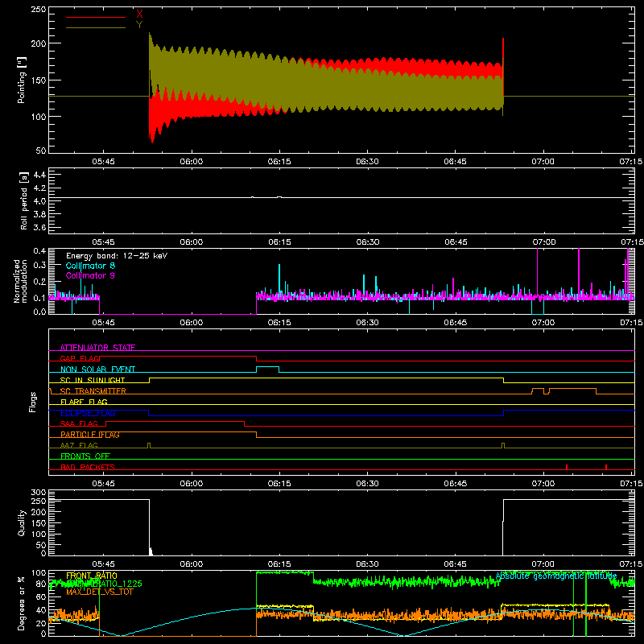The height and width of the screenshot is (644, 644).
Task: Select the NON_SOLAR_EVENT flag label
Action: tap(97, 369)
